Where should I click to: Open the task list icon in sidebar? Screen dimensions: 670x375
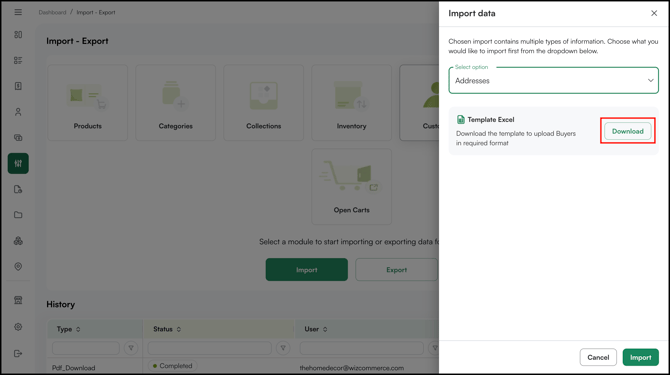click(18, 60)
